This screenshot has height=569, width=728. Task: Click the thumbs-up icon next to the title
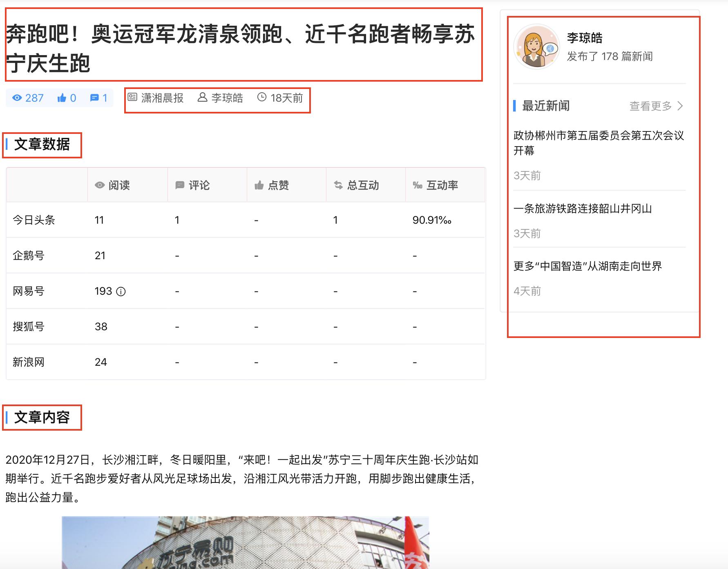(x=61, y=98)
